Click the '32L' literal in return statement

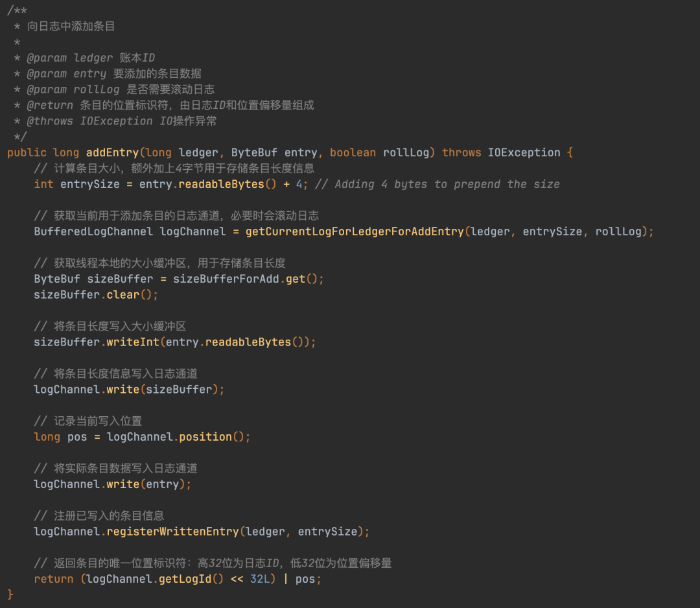260,579
